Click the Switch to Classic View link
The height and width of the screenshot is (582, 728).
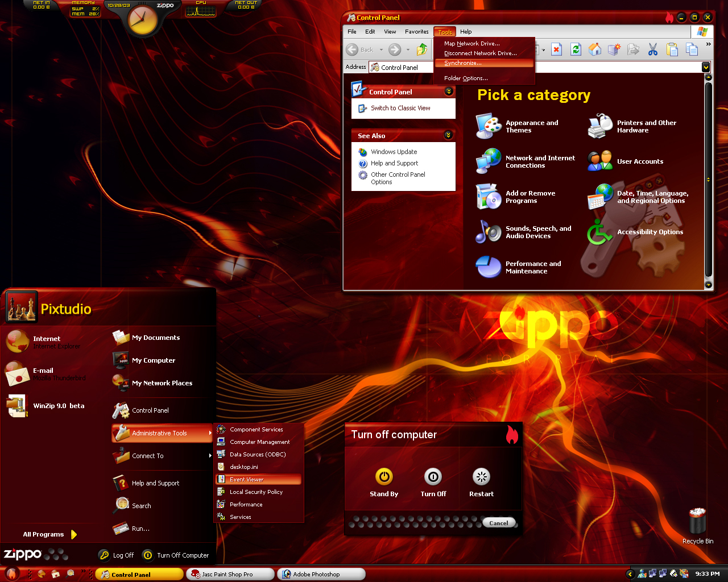[400, 108]
